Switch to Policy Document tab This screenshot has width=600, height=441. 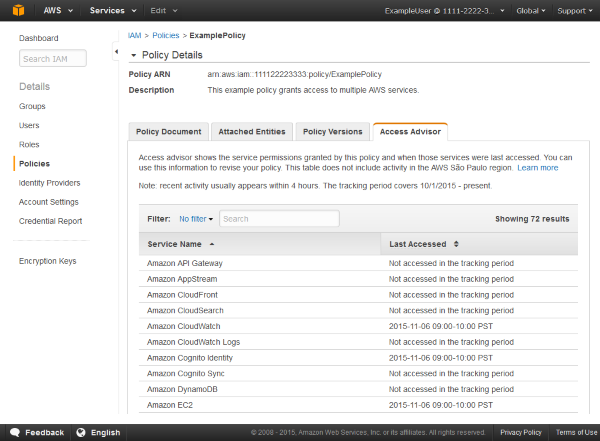point(168,132)
